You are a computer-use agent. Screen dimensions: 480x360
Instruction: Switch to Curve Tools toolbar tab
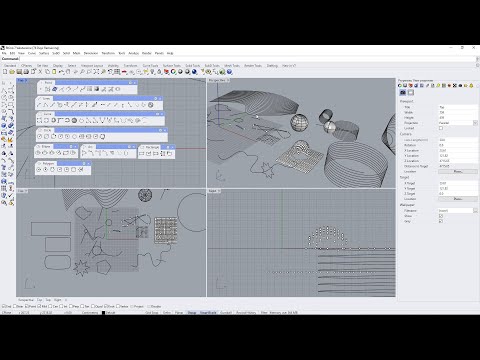pyautogui.click(x=150, y=66)
